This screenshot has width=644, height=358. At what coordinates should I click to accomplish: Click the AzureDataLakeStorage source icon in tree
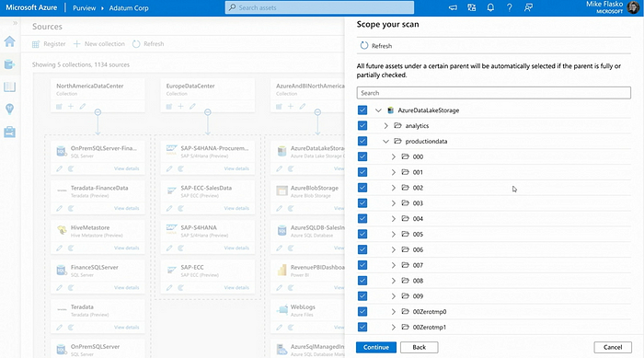(391, 110)
